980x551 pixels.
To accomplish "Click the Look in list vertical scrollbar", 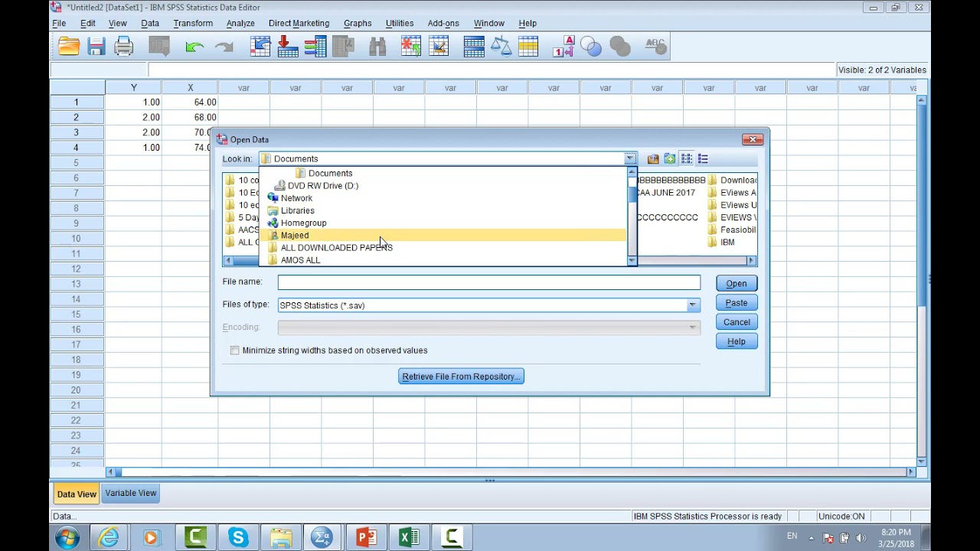I will 632,217.
